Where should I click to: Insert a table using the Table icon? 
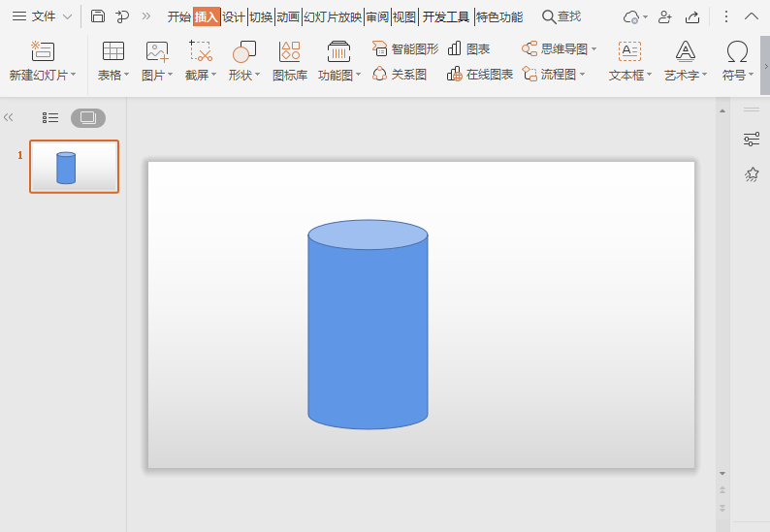[x=112, y=52]
